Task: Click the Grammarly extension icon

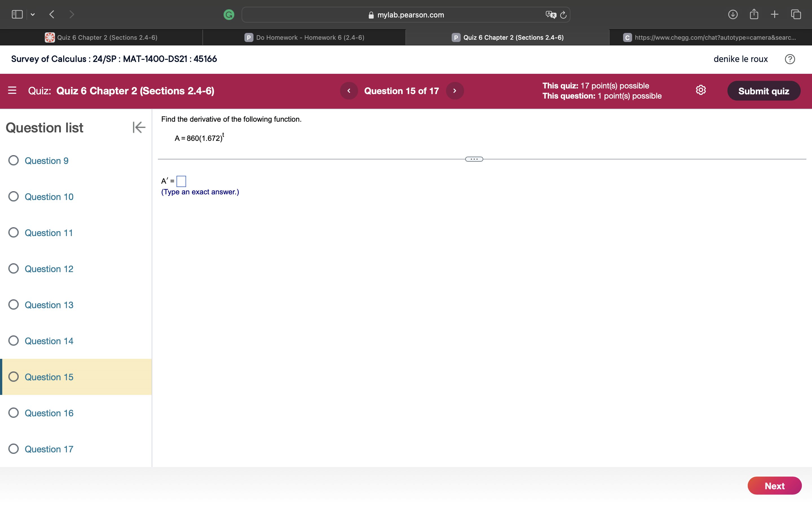Action: coord(229,15)
